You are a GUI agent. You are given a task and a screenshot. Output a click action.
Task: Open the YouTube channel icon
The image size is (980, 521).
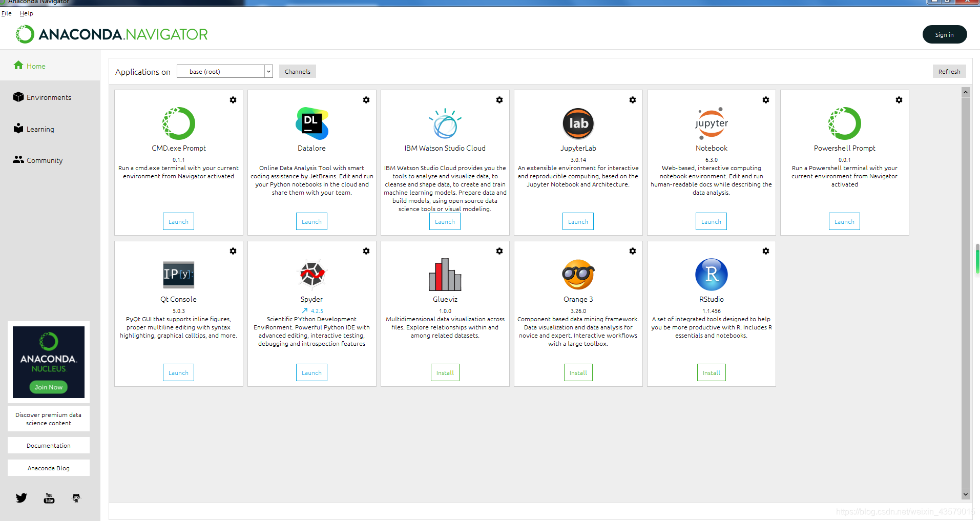[49, 498]
